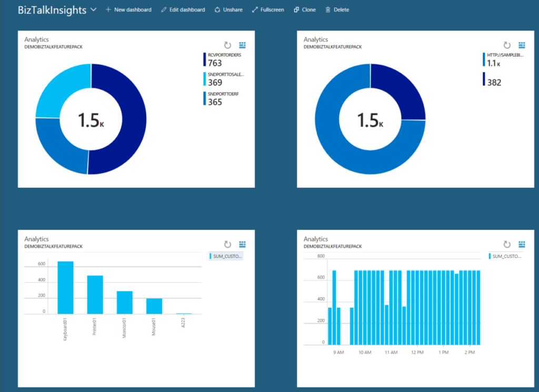
Task: Unshare the dashboard
Action: point(228,9)
